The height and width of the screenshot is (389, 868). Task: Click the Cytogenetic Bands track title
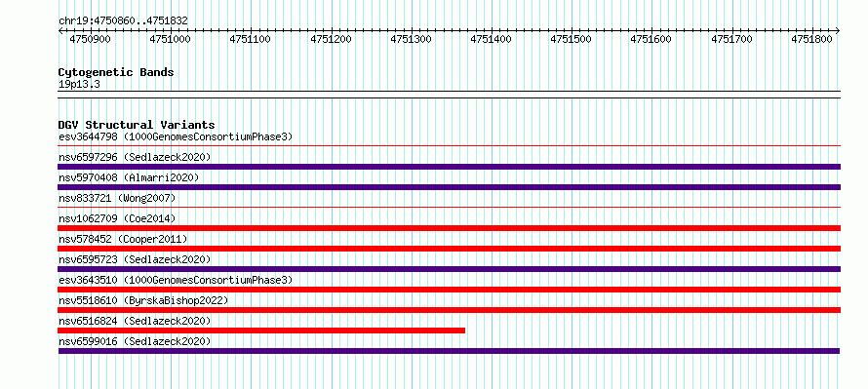[116, 72]
